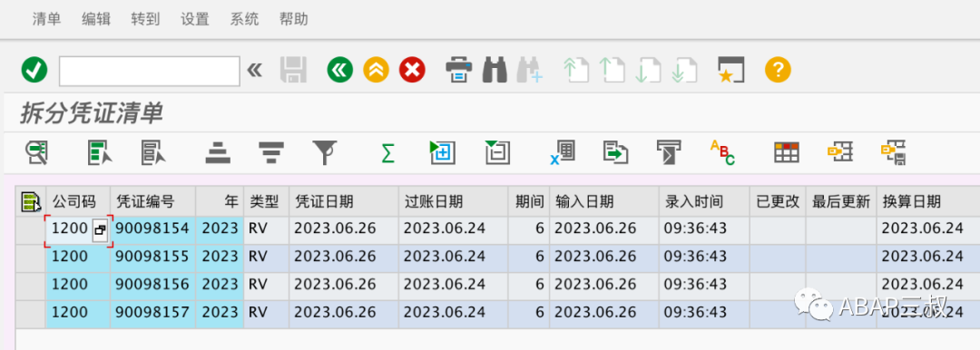This screenshot has height=350, width=980.
Task: Click the change layout grid icon
Action: (787, 151)
